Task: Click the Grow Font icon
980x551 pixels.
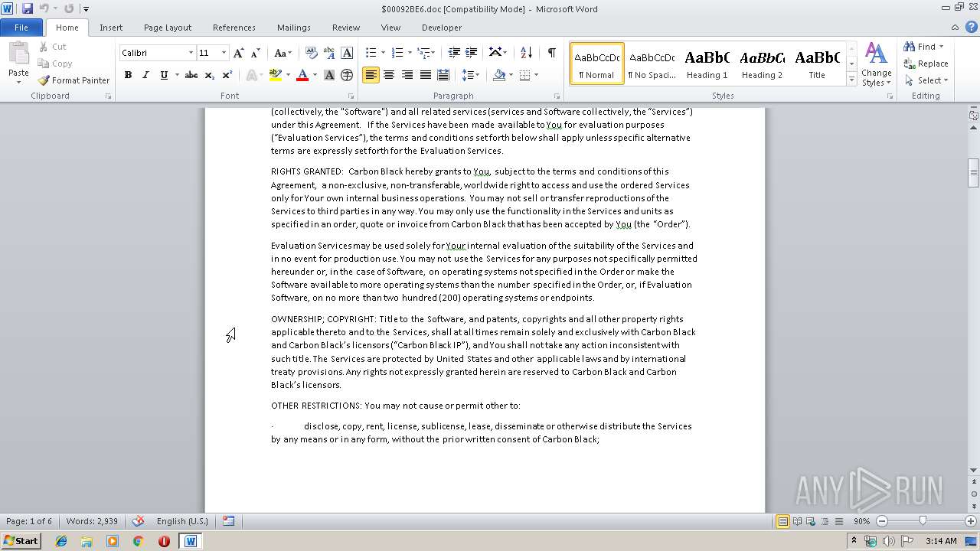Action: click(x=239, y=53)
